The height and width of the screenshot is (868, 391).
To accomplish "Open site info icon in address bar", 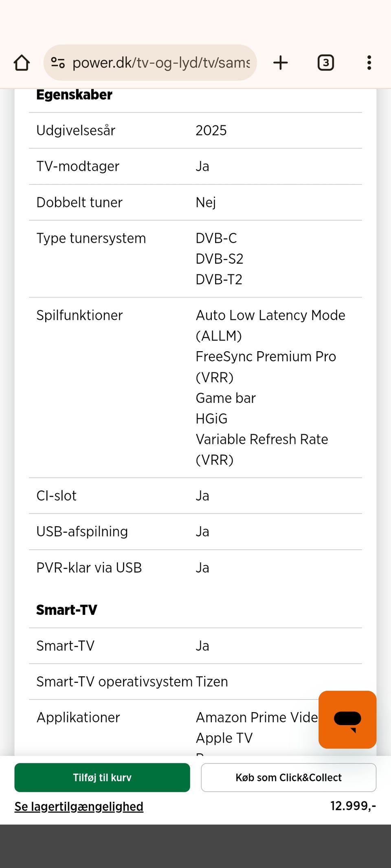I will pos(58,63).
